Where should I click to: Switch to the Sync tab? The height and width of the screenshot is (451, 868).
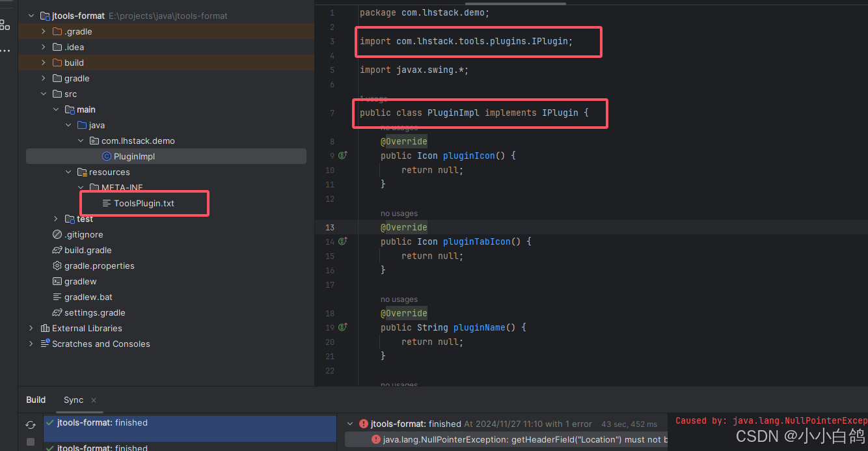[x=74, y=400]
